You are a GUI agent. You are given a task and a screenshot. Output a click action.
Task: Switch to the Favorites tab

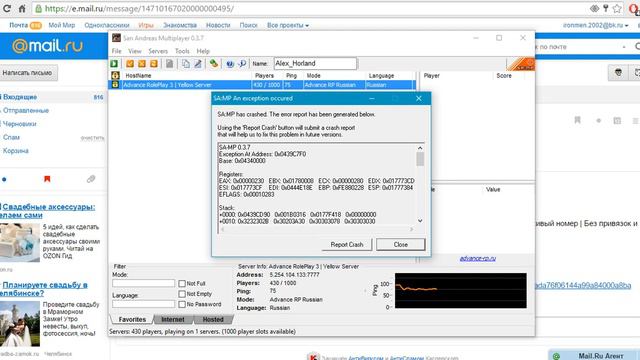pos(132,320)
